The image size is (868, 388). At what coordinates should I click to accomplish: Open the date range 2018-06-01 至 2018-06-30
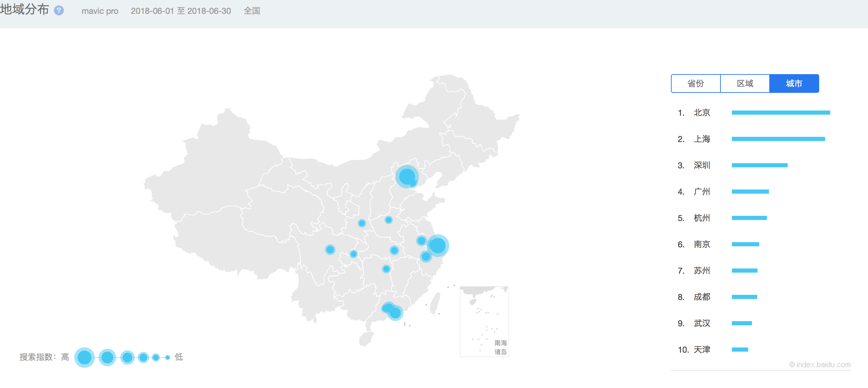[180, 11]
